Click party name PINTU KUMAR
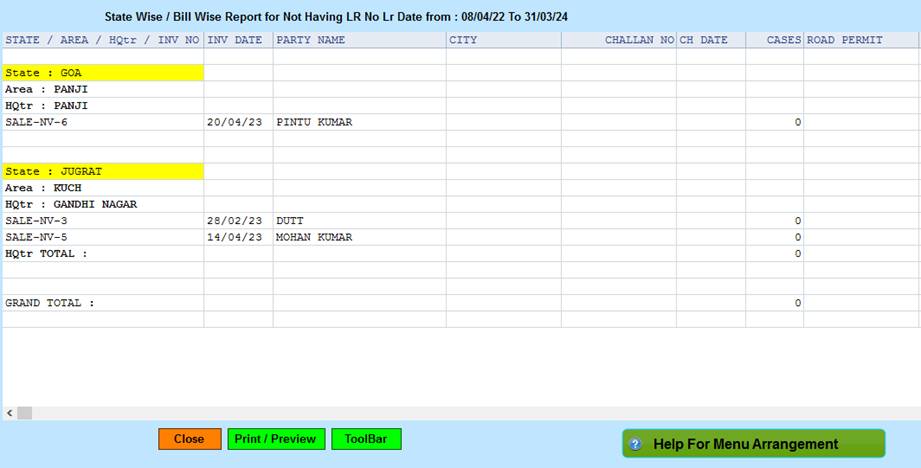This screenshot has height=468, width=921. pos(314,122)
